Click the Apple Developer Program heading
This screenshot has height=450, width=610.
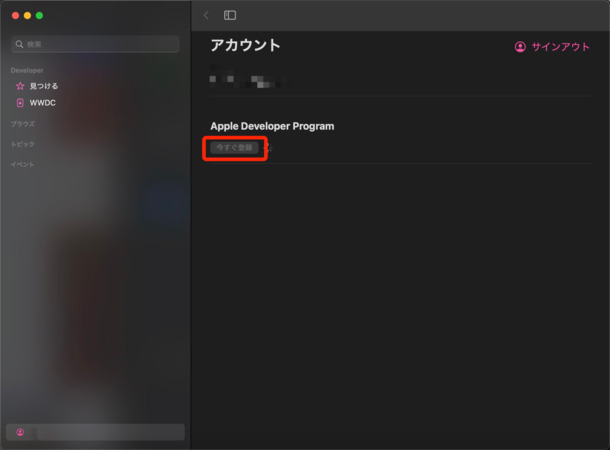[x=272, y=126]
